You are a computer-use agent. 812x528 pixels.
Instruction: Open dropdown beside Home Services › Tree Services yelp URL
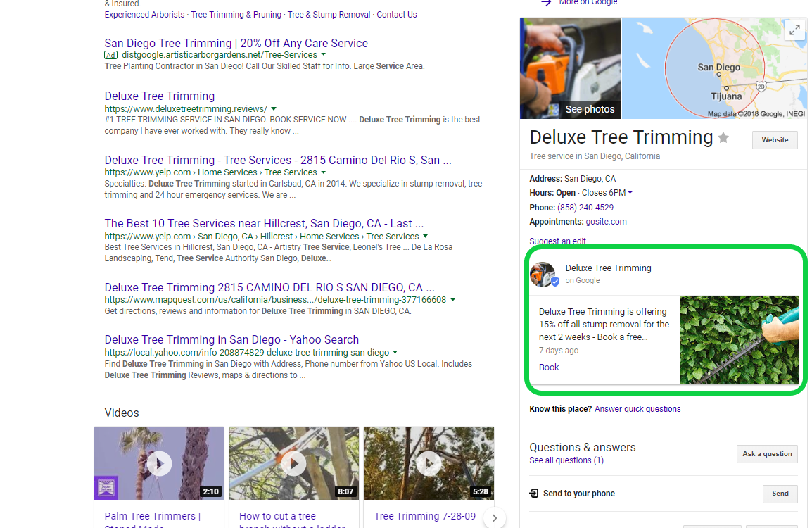pyautogui.click(x=324, y=172)
